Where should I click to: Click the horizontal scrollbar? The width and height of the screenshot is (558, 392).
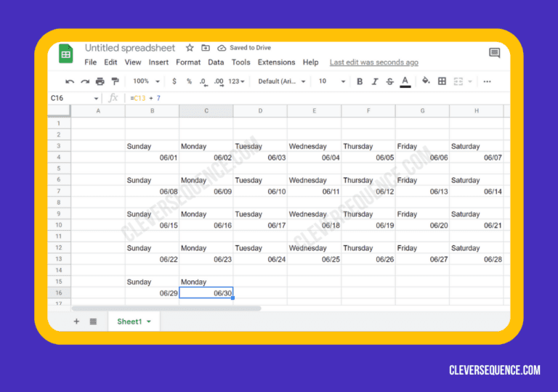point(166,309)
